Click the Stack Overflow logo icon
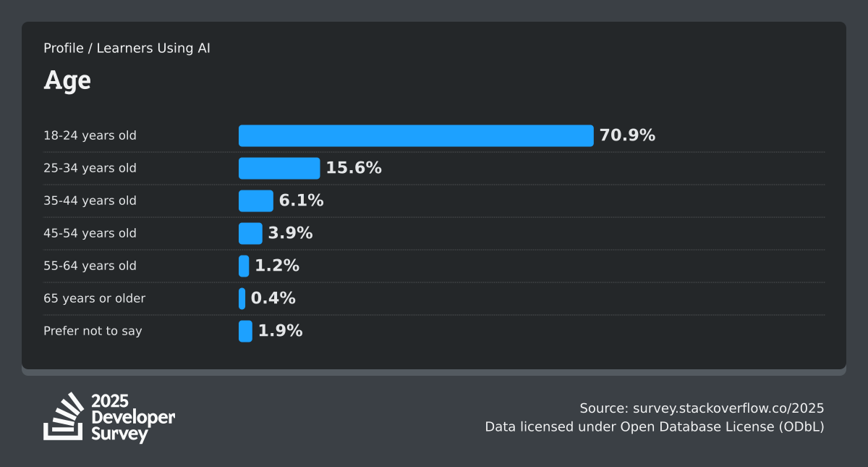868x467 pixels. click(x=64, y=416)
